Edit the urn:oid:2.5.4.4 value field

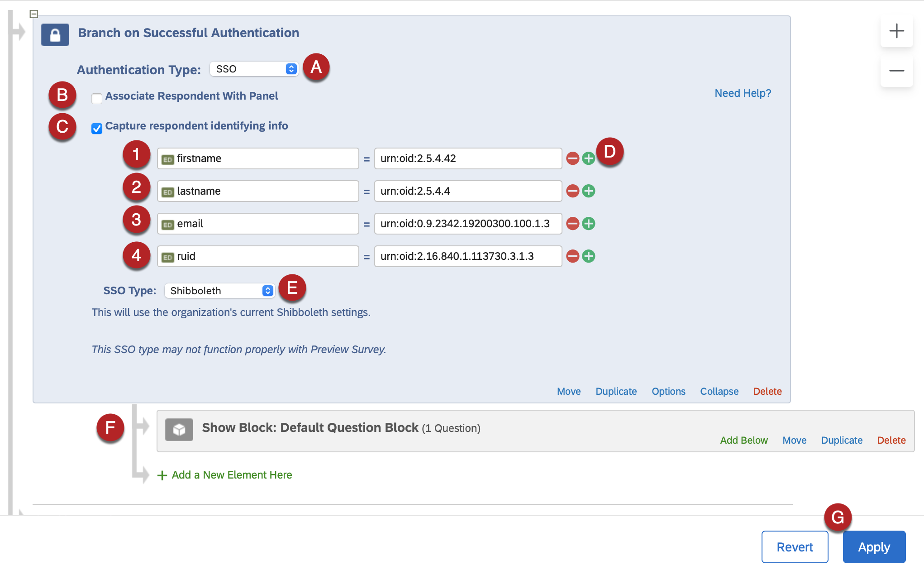(x=468, y=191)
